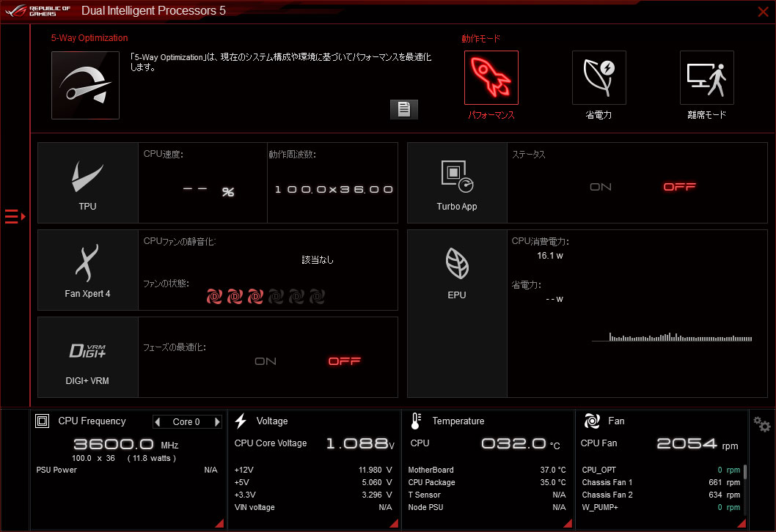Screen dimensions: 776x532
Task: Expand the Fan panel corner
Action: pos(742,523)
